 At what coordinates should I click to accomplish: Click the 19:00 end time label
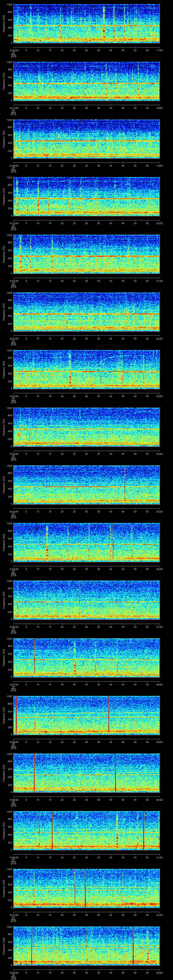160,165
